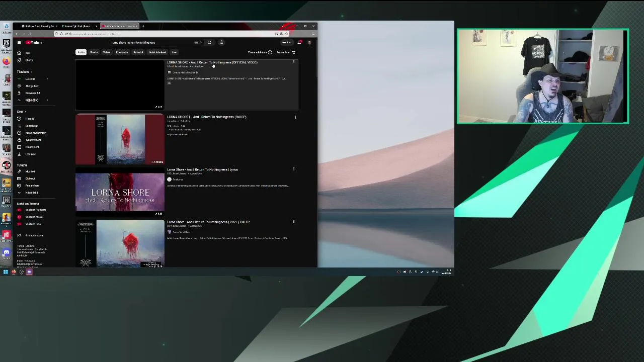
Task: Open Discord desktop shortcut
Action: coord(6,254)
